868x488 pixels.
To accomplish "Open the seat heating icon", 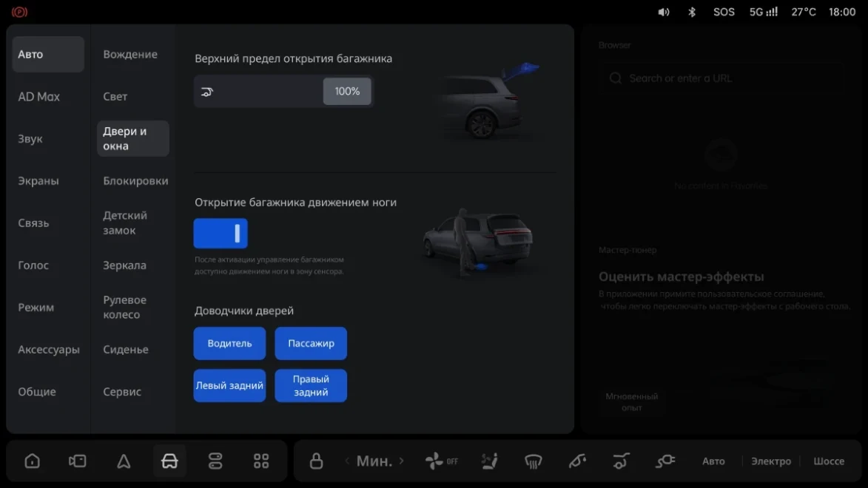I will click(489, 461).
